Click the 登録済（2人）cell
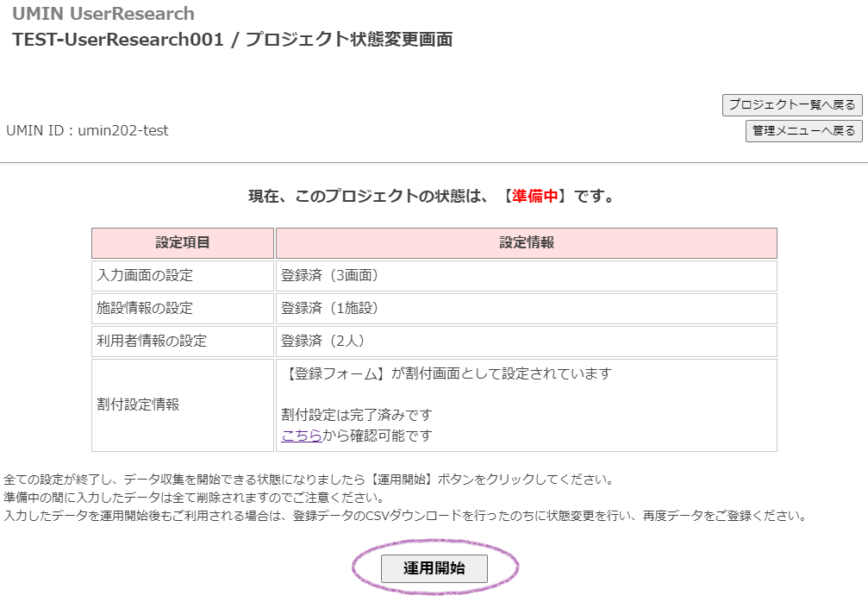868x602 pixels. (x=323, y=342)
